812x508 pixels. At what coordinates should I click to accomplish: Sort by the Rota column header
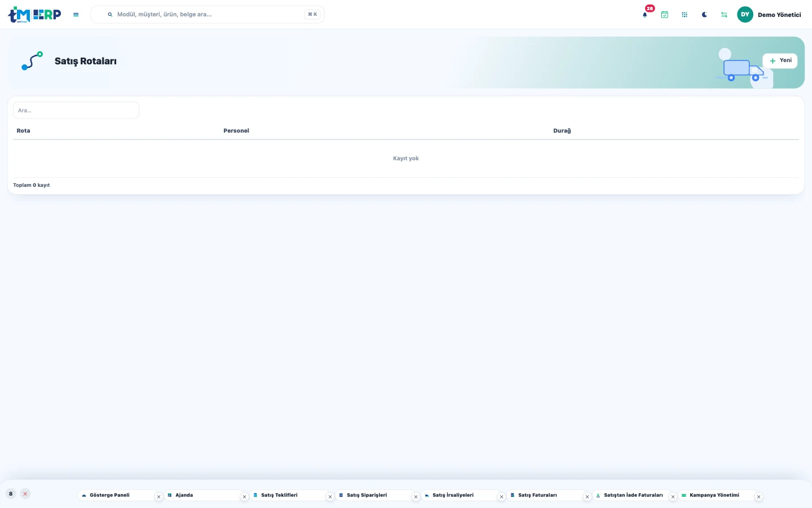(x=23, y=131)
